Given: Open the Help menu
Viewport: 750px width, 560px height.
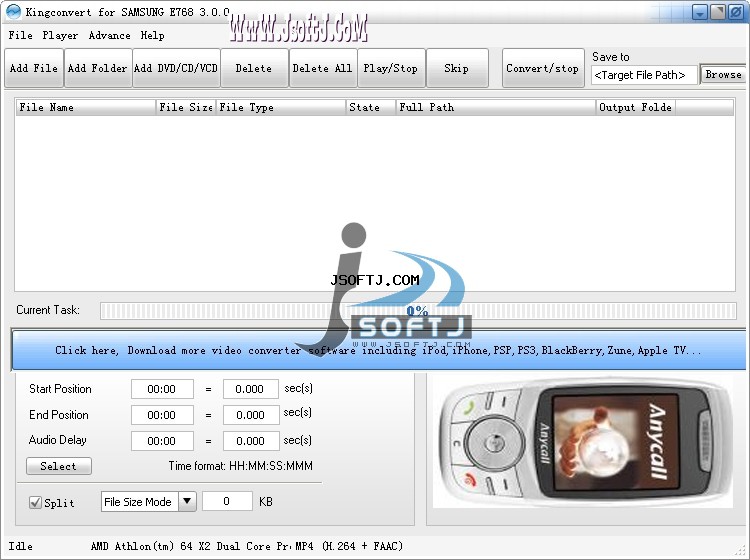Looking at the screenshot, I should coord(153,35).
